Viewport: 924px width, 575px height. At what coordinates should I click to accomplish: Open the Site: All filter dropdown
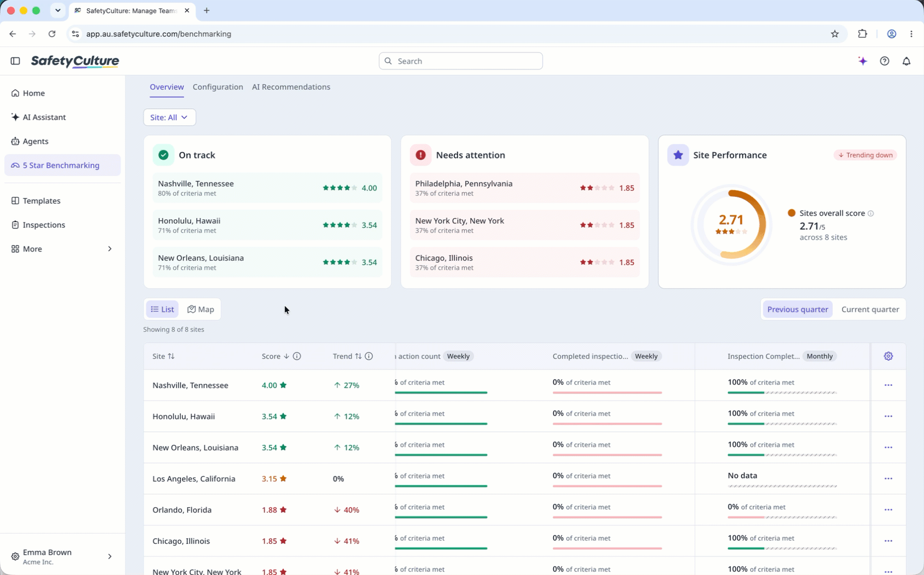pyautogui.click(x=169, y=118)
